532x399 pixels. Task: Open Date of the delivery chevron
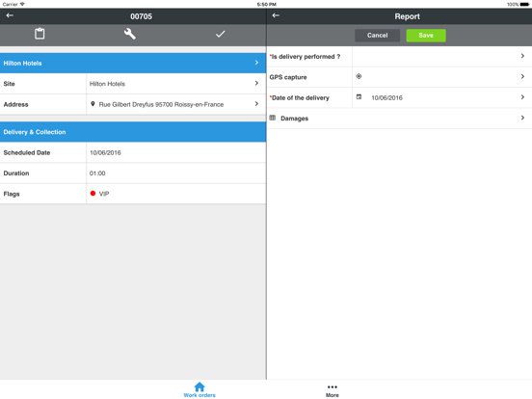click(522, 97)
